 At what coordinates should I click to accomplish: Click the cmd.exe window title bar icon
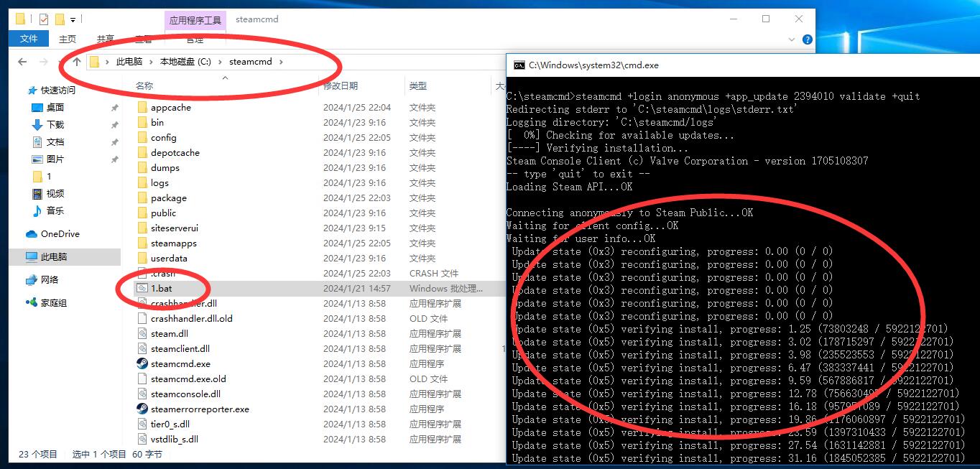pos(519,65)
